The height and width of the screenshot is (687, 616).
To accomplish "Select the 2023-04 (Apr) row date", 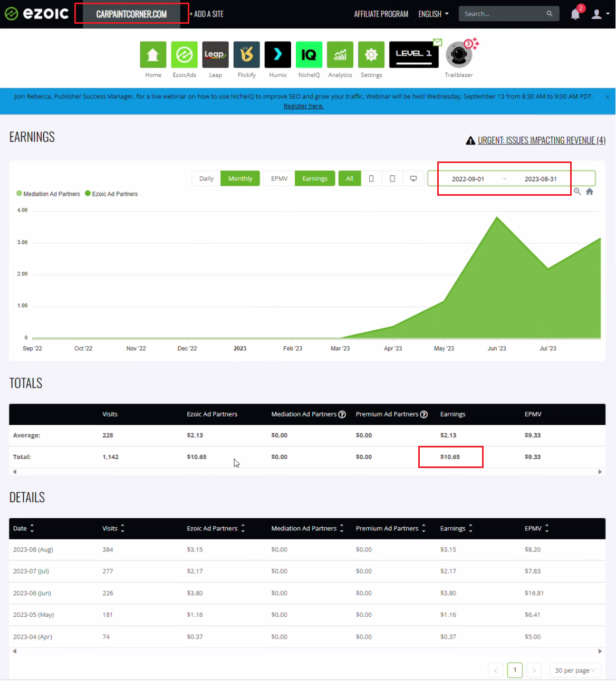I will point(33,637).
